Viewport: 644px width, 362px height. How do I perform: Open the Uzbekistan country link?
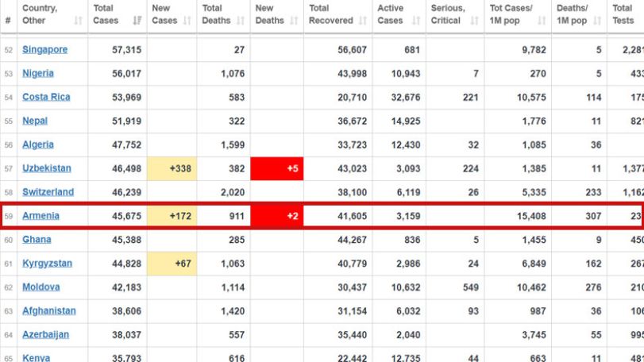pos(46,168)
